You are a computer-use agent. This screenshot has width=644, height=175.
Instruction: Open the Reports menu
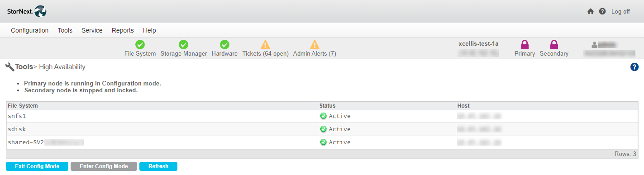pyautogui.click(x=123, y=30)
